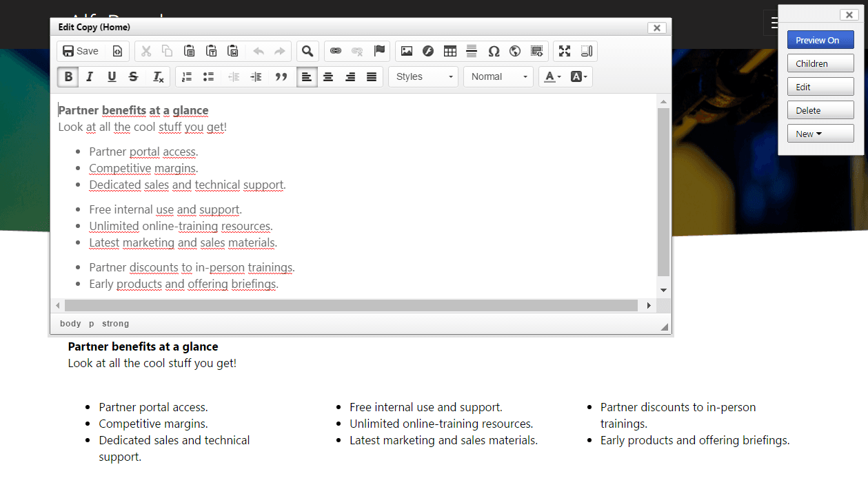Viewport: 868px width, 498px height.
Task: Click the Preview On button
Action: point(820,40)
